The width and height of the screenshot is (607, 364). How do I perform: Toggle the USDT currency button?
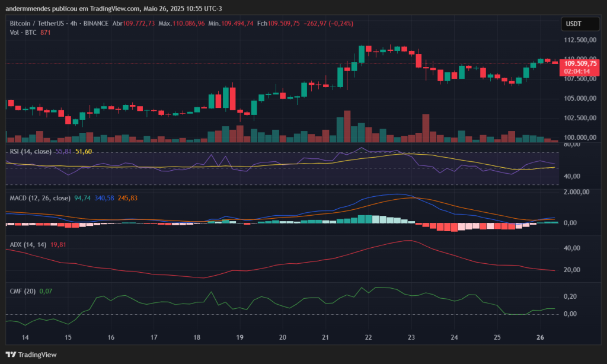tap(579, 24)
